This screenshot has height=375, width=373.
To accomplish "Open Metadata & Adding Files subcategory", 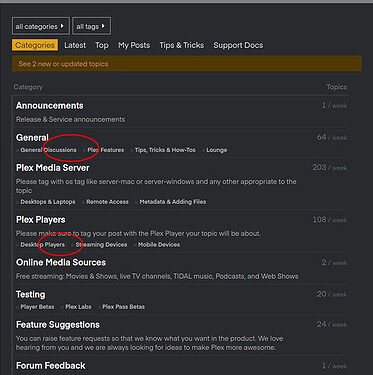I will tap(173, 202).
